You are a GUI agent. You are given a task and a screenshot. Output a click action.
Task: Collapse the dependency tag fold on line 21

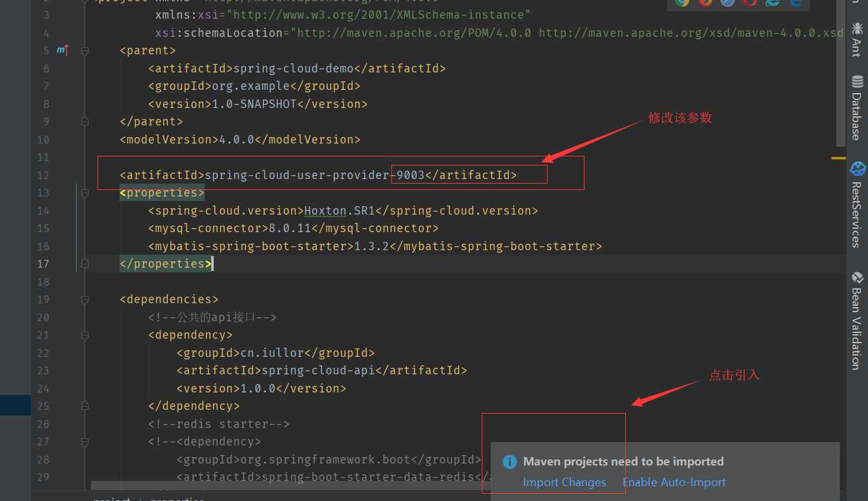pos(85,335)
